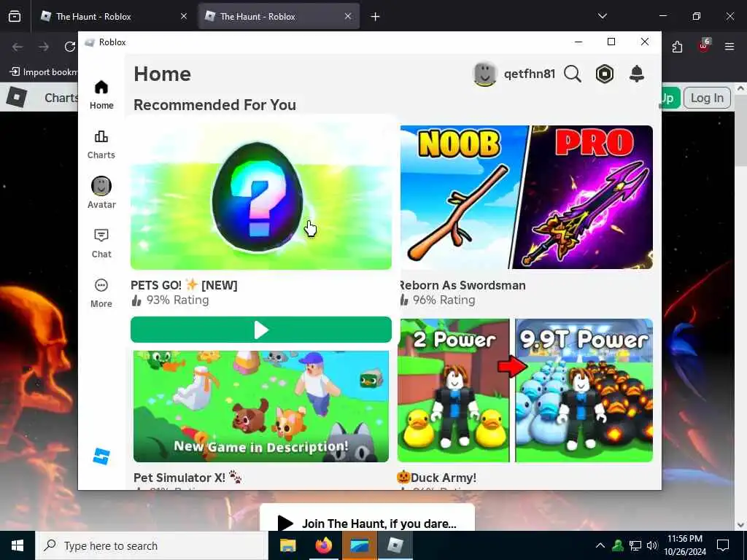Open Robux icon in Roblox header
This screenshot has width=747, height=560.
click(x=605, y=74)
